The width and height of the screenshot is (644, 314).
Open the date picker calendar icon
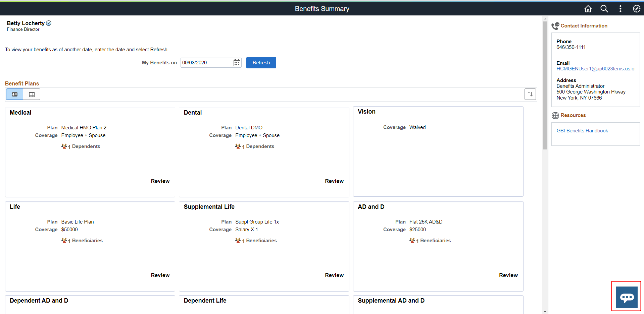[237, 63]
